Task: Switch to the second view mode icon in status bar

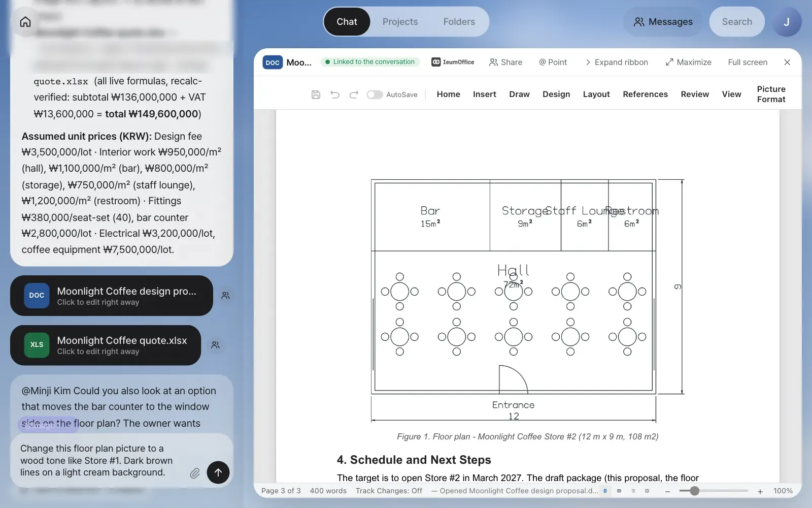Action: [619, 491]
